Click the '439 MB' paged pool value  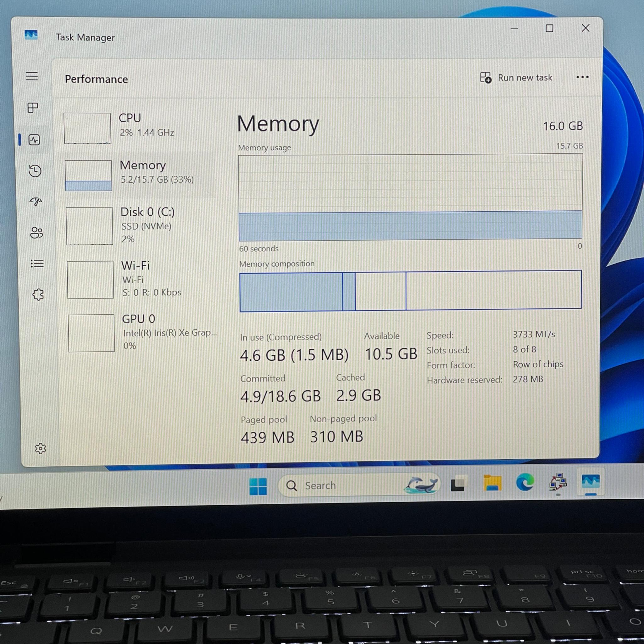coord(268,438)
